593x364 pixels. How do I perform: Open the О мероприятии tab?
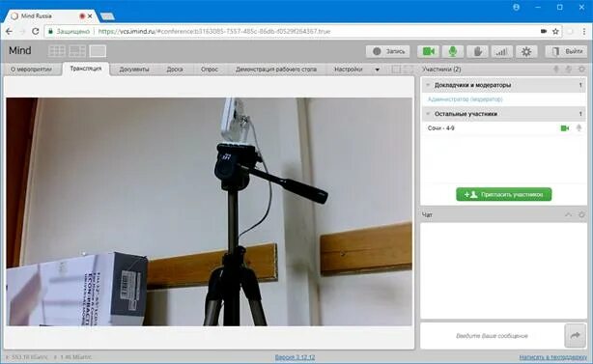(x=32, y=70)
